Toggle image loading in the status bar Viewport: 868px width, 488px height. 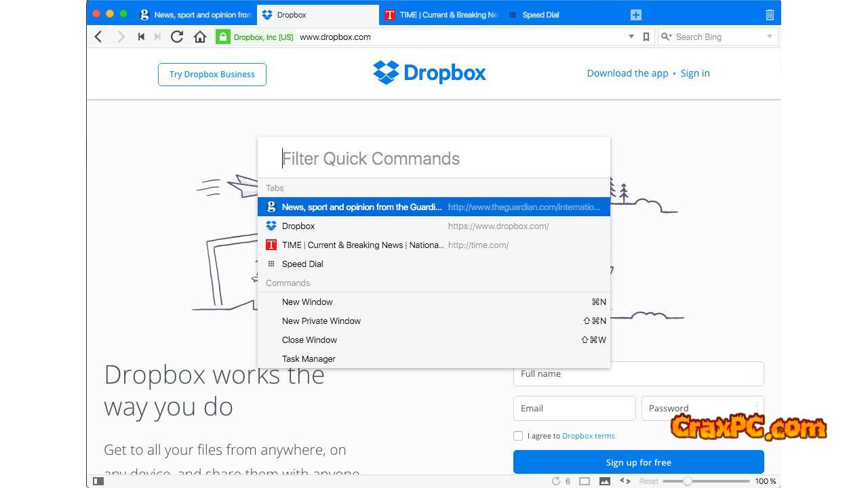[604, 481]
